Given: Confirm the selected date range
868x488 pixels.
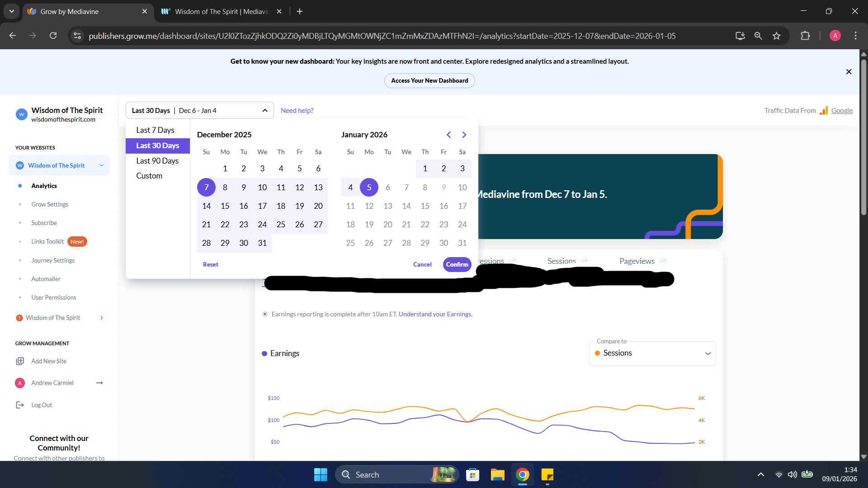Looking at the screenshot, I should pos(457,264).
